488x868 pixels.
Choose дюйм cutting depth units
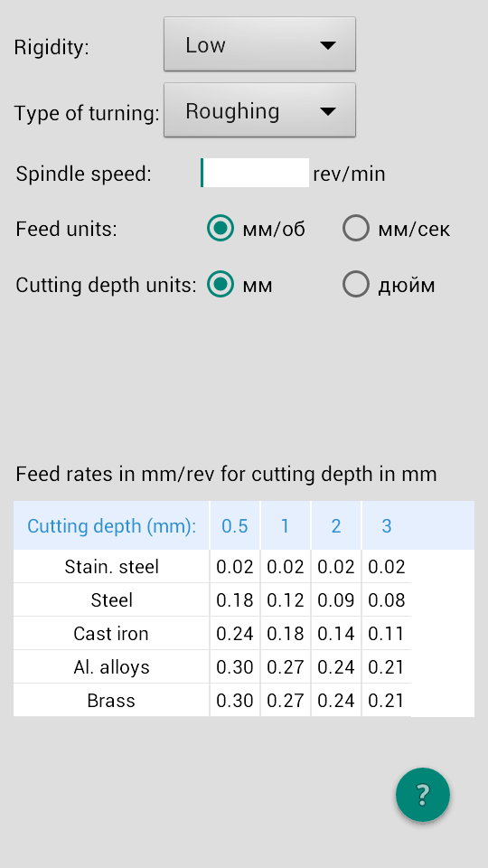[389, 285]
